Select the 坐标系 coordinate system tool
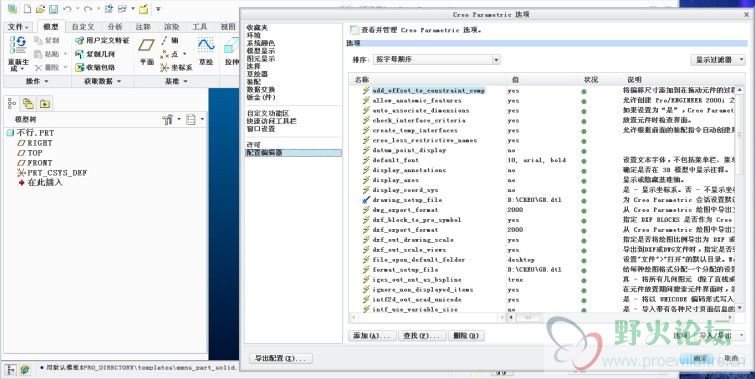755x379 pixels. (176, 68)
